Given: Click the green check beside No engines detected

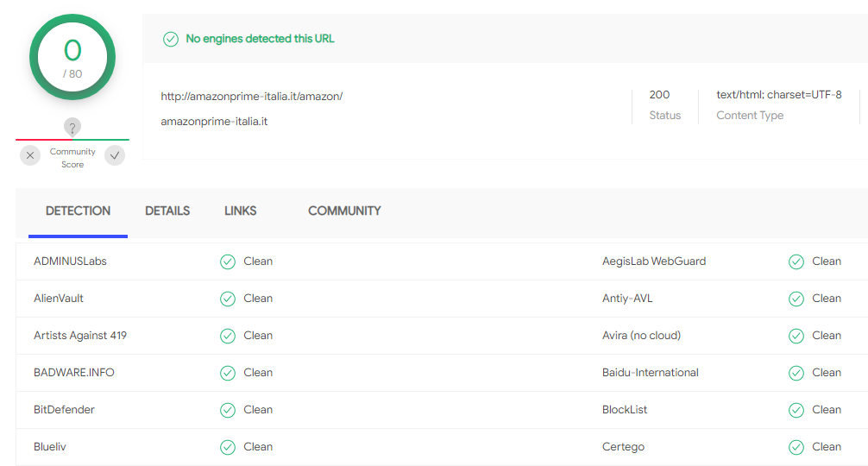Looking at the screenshot, I should click(x=171, y=40).
